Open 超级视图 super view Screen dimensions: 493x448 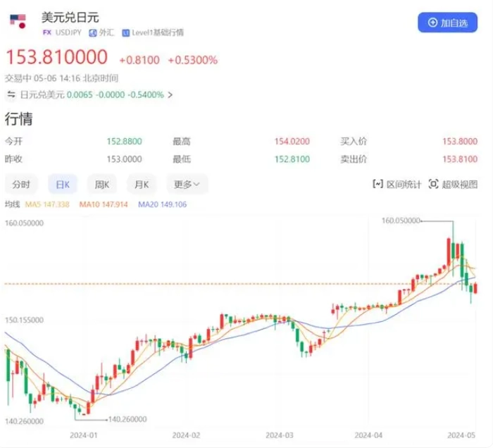tap(453, 185)
